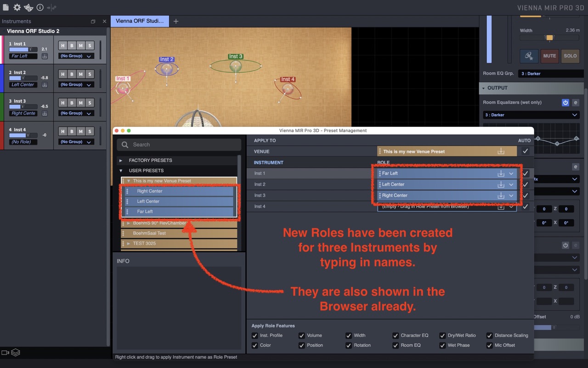This screenshot has width=588, height=368.
Task: Expand FACTORY PRESETS in browser
Action: click(x=121, y=161)
